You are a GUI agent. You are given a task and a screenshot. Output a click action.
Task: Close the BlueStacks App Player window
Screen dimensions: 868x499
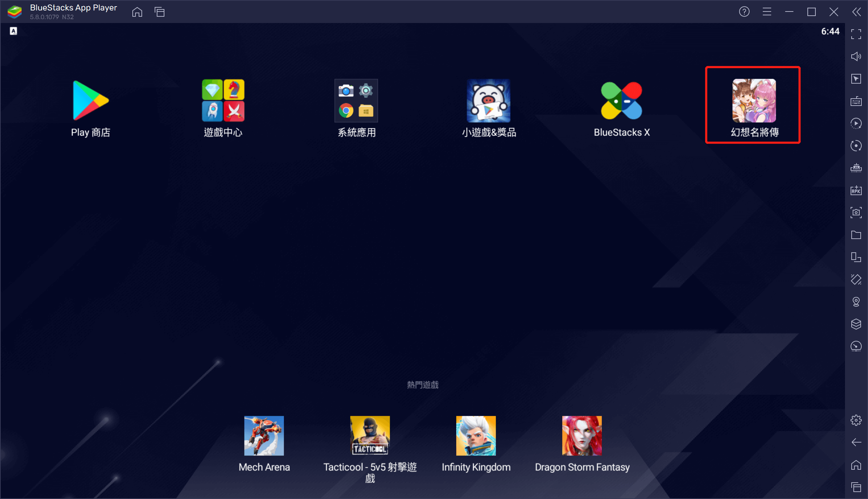[834, 12]
